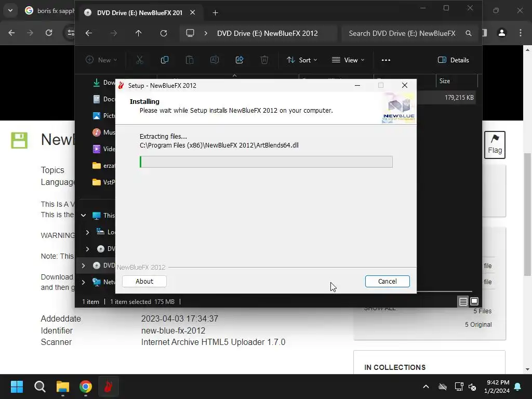Switch to NewBlueFX Setup taskbar icon
The height and width of the screenshot is (399, 532).
[109, 387]
